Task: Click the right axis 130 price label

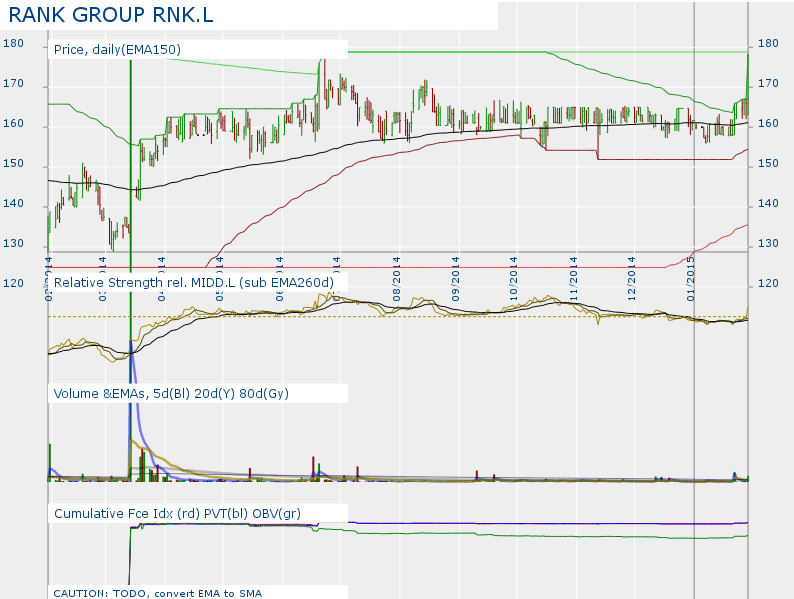Action: point(768,244)
